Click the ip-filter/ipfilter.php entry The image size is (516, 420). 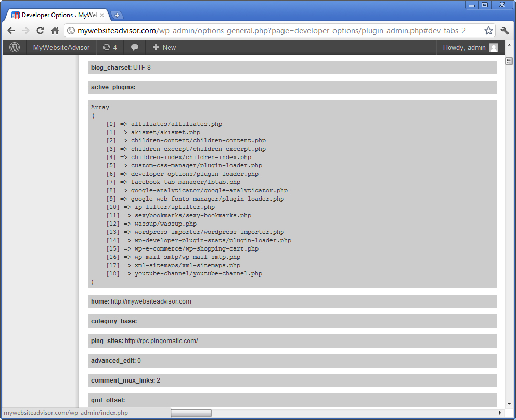pyautogui.click(x=175, y=207)
